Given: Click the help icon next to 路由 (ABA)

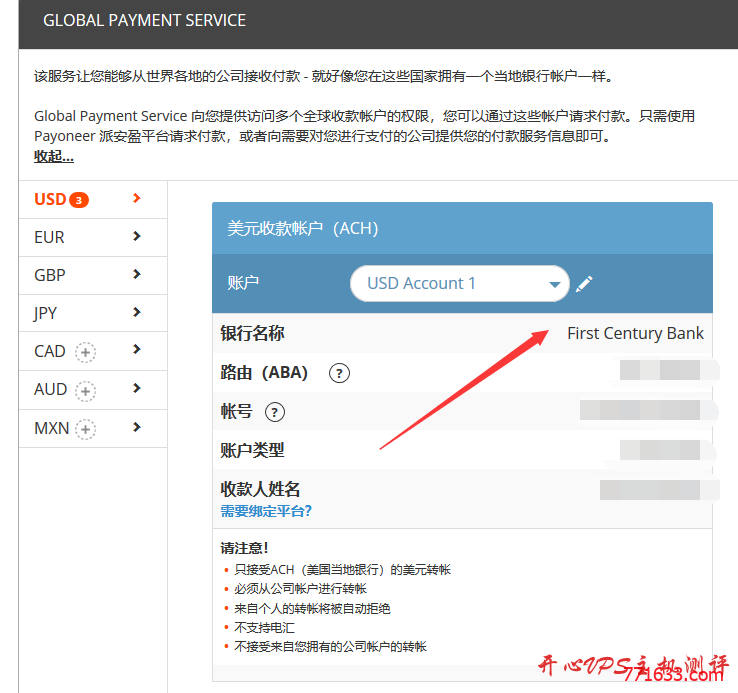Looking at the screenshot, I should [340, 373].
